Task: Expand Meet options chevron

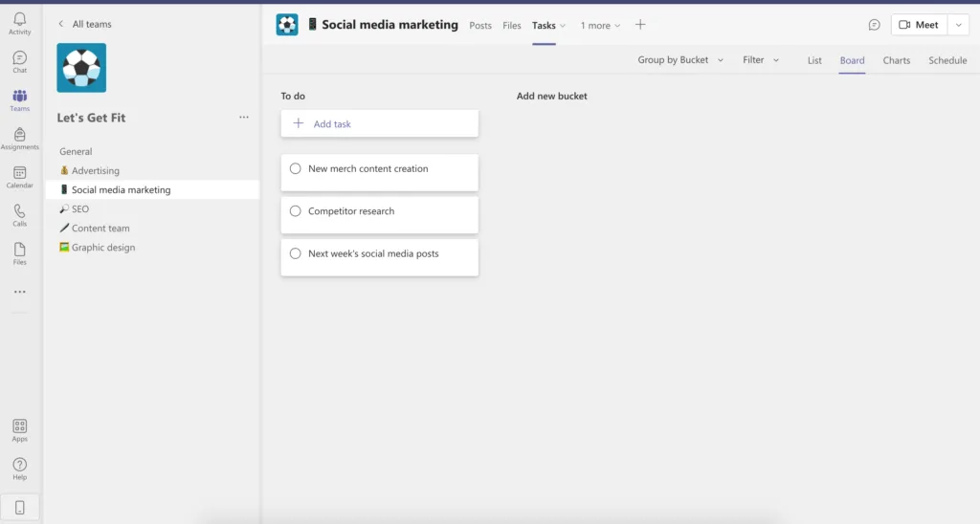Action: coord(958,25)
